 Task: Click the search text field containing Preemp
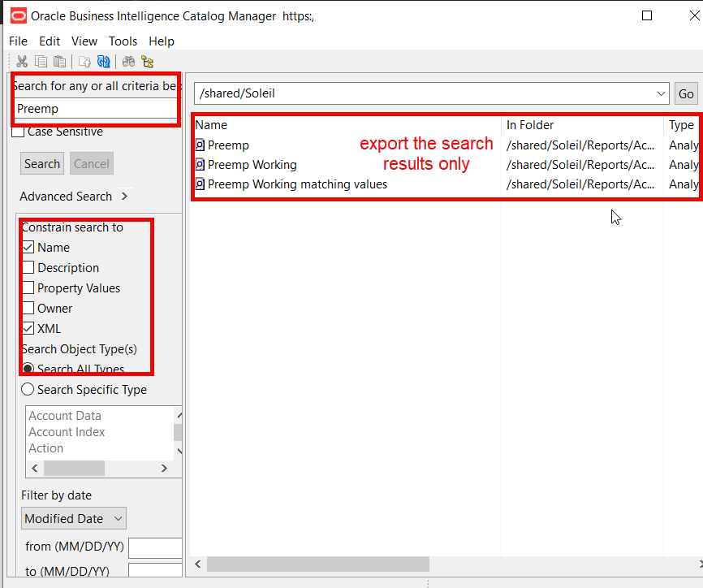(x=96, y=109)
